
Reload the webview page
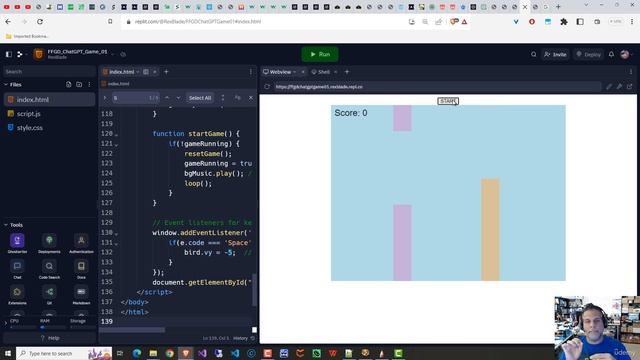tap(267, 87)
